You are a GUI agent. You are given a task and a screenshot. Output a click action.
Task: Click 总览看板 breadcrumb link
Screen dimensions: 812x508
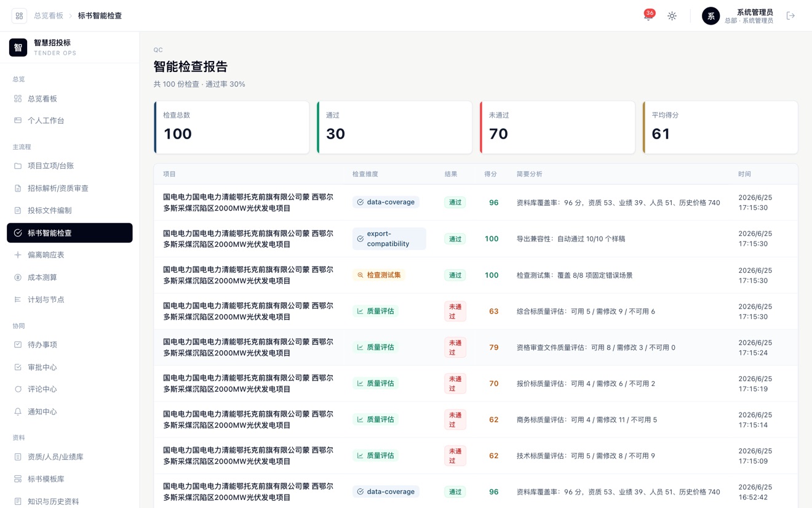tap(49, 16)
